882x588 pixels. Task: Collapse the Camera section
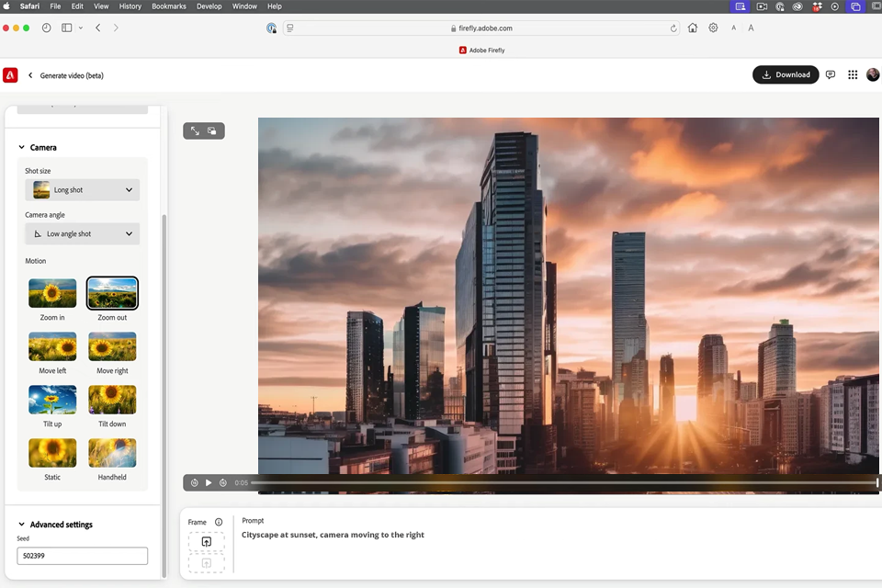pyautogui.click(x=21, y=147)
